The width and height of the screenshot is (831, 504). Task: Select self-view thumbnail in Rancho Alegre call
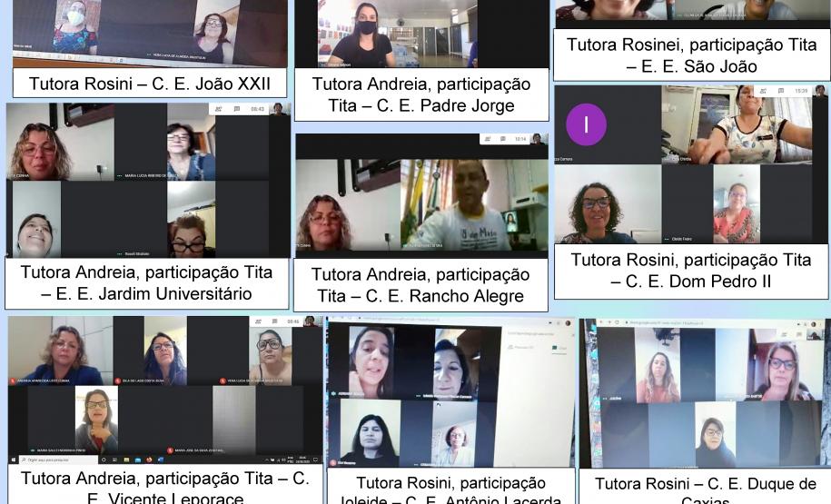538,139
